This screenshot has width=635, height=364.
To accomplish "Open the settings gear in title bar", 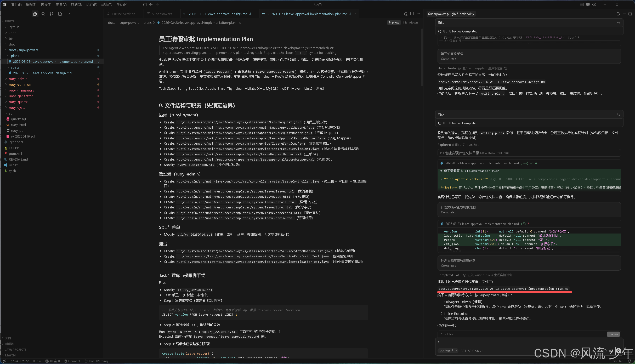I will [x=594, y=4].
